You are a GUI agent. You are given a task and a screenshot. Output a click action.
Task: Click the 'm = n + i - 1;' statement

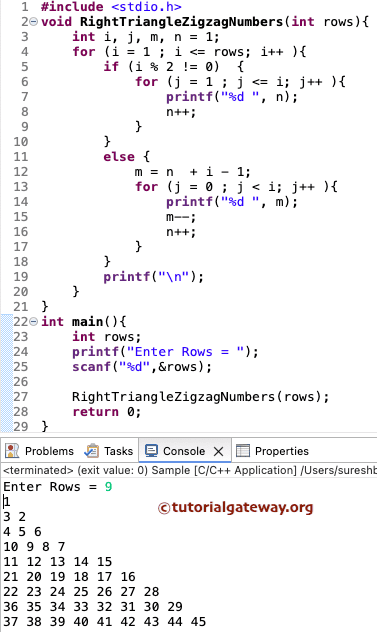(193, 172)
